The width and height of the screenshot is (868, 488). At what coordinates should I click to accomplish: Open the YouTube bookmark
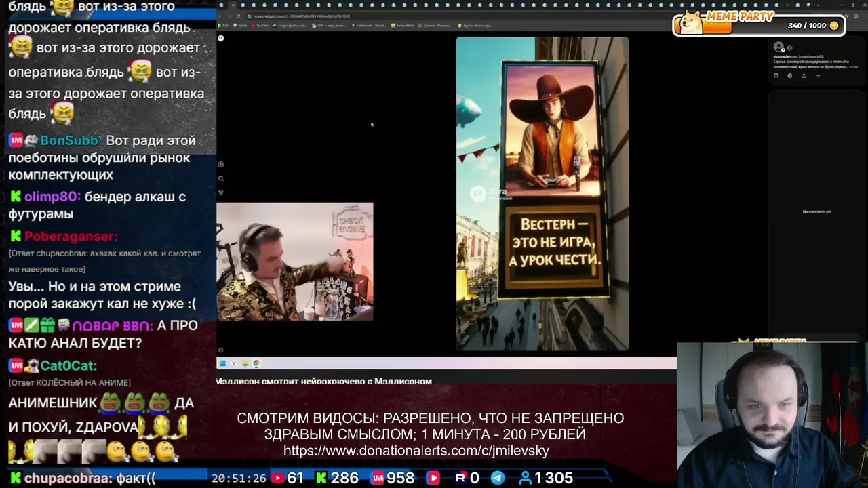point(260,26)
